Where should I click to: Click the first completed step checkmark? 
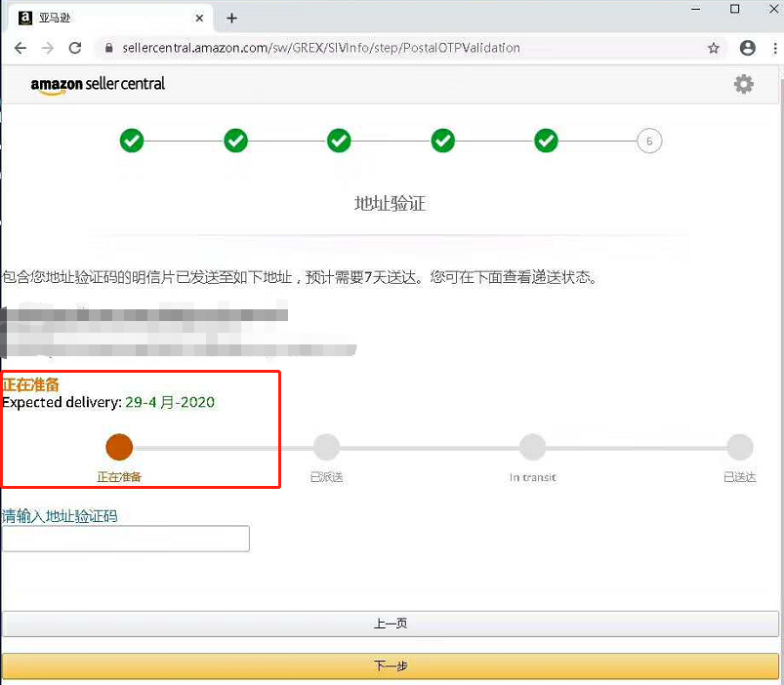[x=132, y=141]
